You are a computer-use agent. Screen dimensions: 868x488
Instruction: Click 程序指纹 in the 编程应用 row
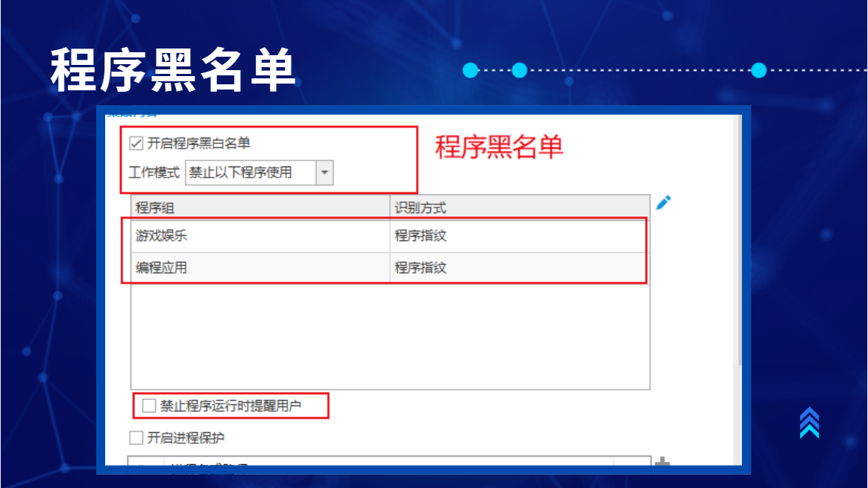420,268
